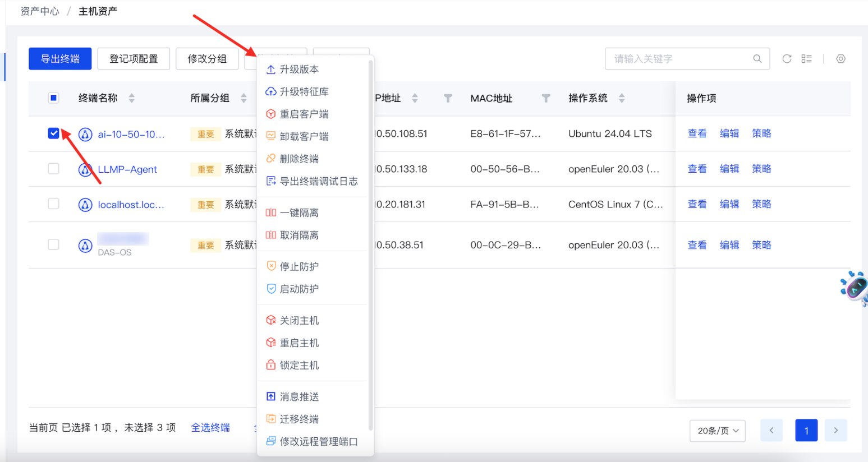
Task: Type in the 请输入关键字 search field
Action: click(679, 59)
